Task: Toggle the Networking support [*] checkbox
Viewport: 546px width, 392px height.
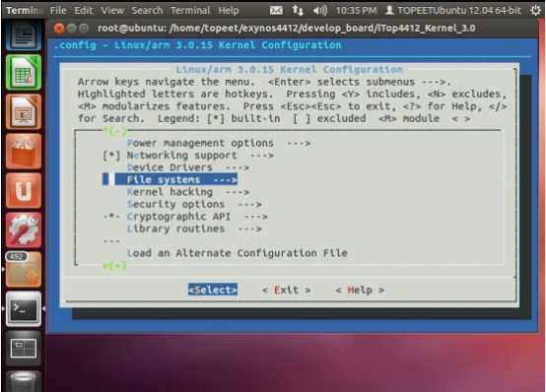Action: click(111, 156)
